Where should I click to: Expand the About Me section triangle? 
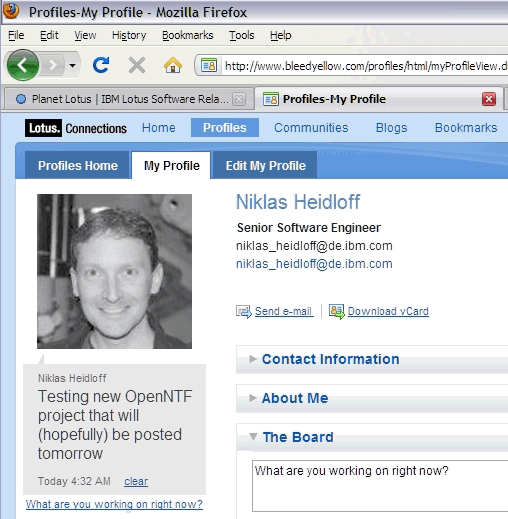click(x=253, y=398)
